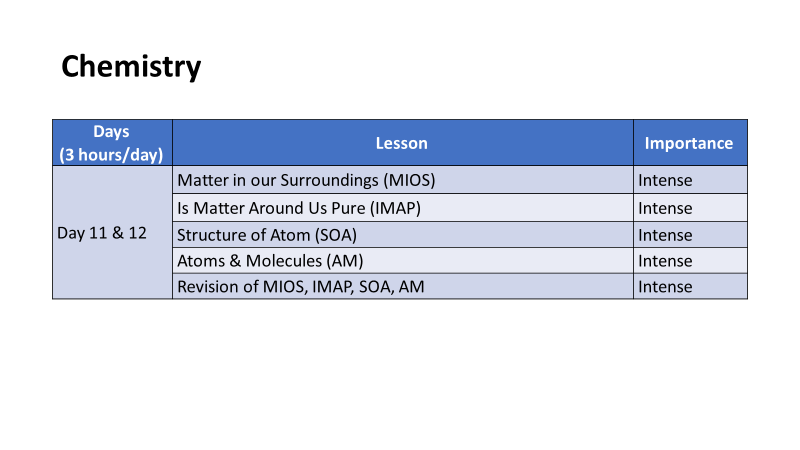Screen dimensions: 800x450
Task: Click Intense cell in Atoms & Molecules row
Action: [690, 261]
